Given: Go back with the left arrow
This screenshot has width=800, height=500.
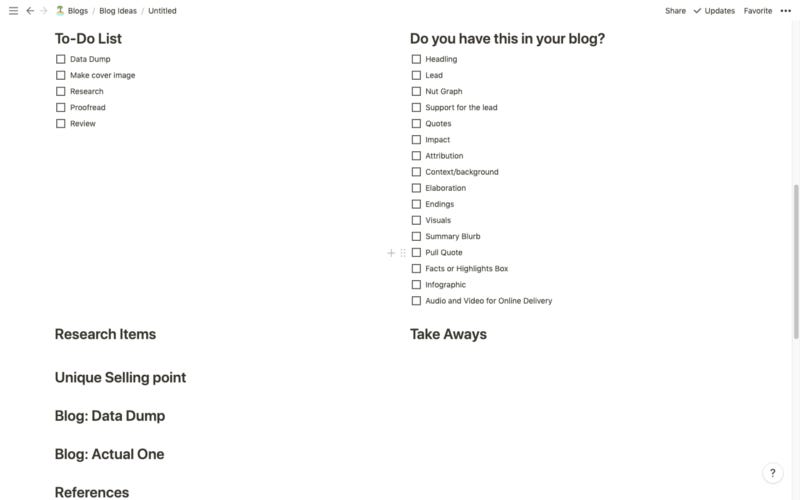Looking at the screenshot, I should [30, 11].
